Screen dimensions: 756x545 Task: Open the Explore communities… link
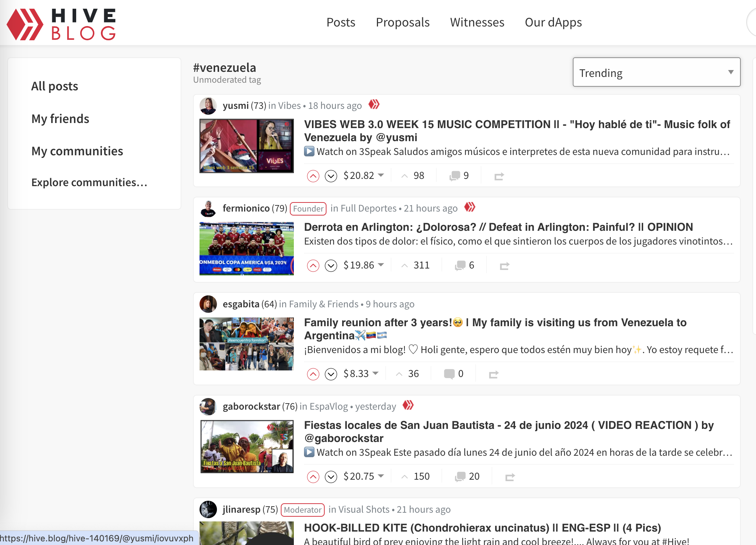pos(89,183)
